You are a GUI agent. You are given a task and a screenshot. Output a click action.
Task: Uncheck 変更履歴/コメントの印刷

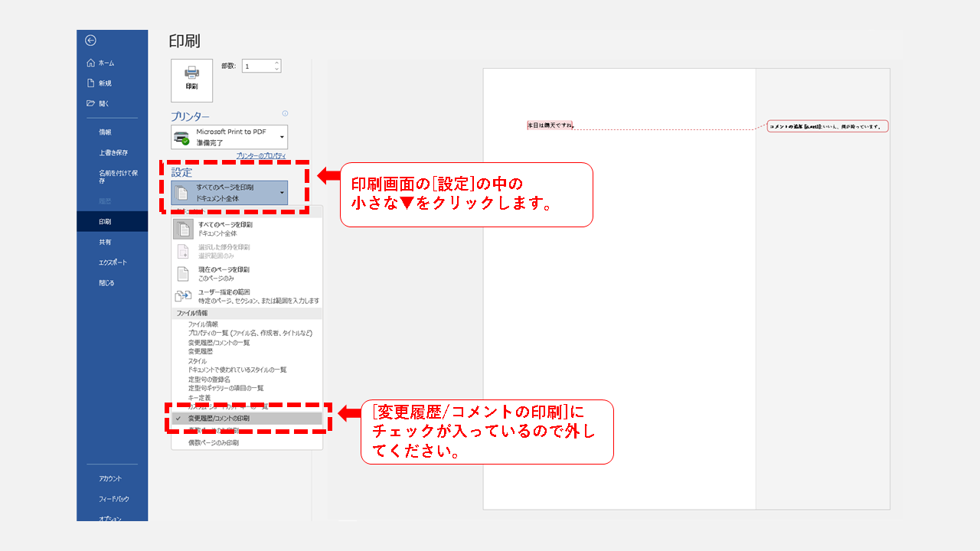point(247,419)
